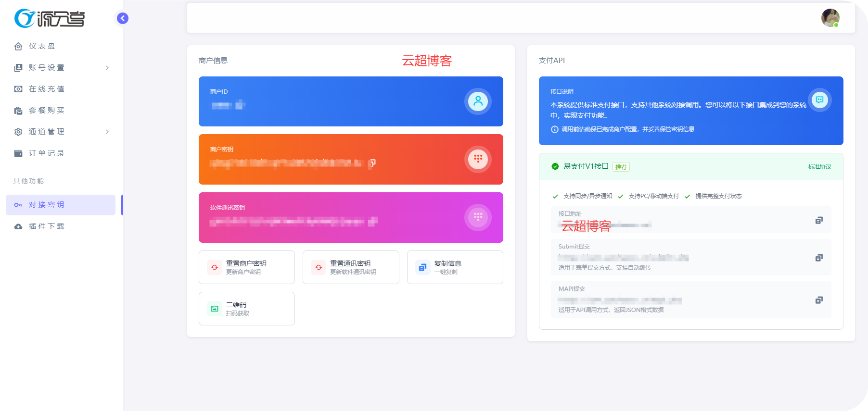Click the 适用于表单提交方式 description text

click(x=604, y=268)
